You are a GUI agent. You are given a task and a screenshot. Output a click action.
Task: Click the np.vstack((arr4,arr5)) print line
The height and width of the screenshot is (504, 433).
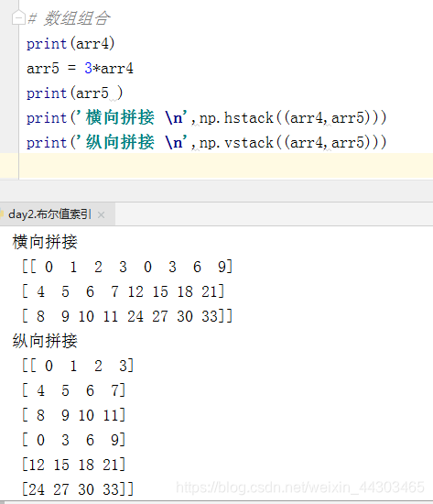tap(206, 142)
